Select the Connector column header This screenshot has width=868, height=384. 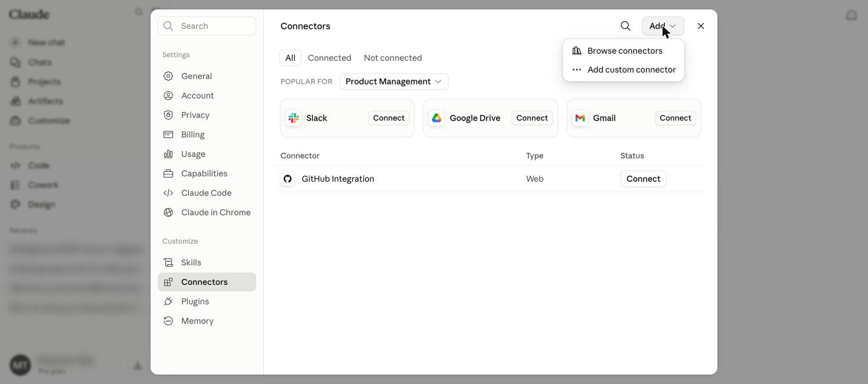(x=300, y=156)
